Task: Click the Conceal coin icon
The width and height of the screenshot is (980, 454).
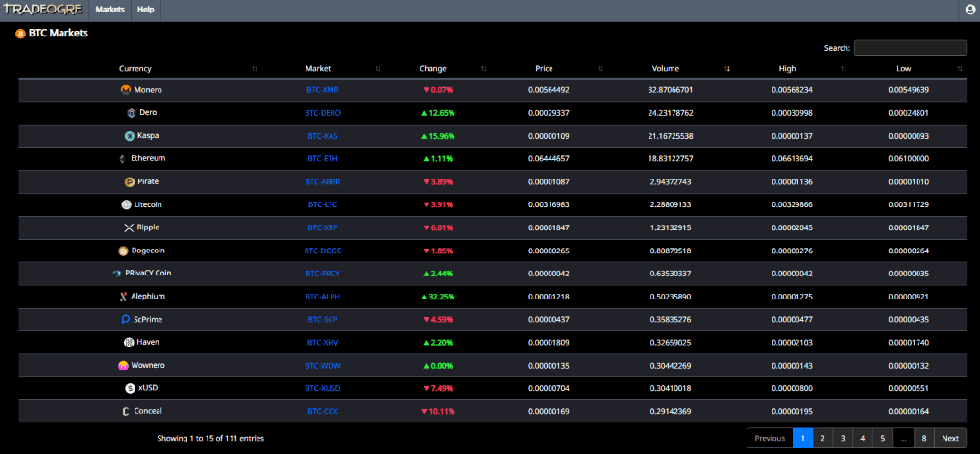Action: [x=126, y=411]
